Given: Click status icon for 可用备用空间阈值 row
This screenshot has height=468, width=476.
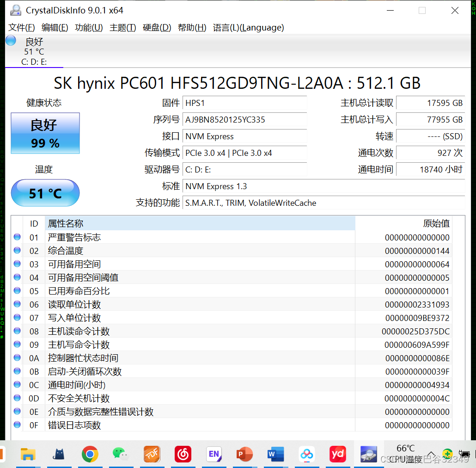Looking at the screenshot, I should pos(17,277).
